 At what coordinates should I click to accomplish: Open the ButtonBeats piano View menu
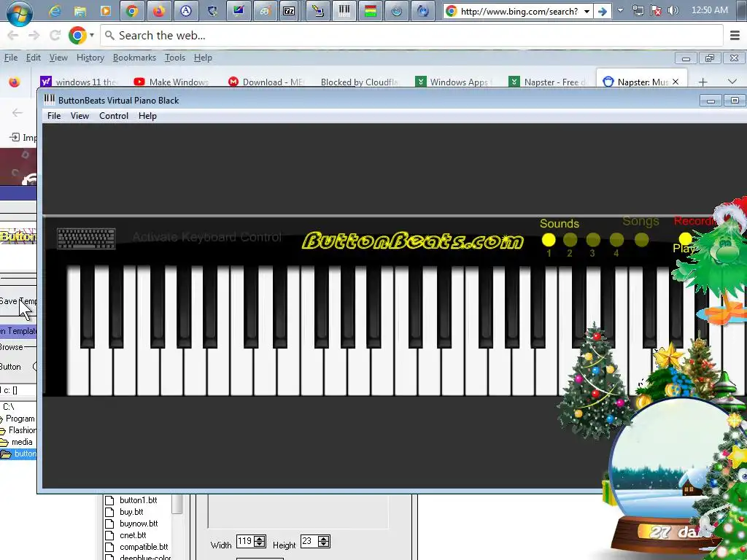click(x=80, y=116)
